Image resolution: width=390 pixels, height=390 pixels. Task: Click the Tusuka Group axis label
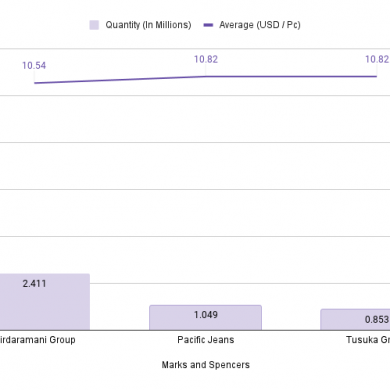pyautogui.click(x=368, y=340)
